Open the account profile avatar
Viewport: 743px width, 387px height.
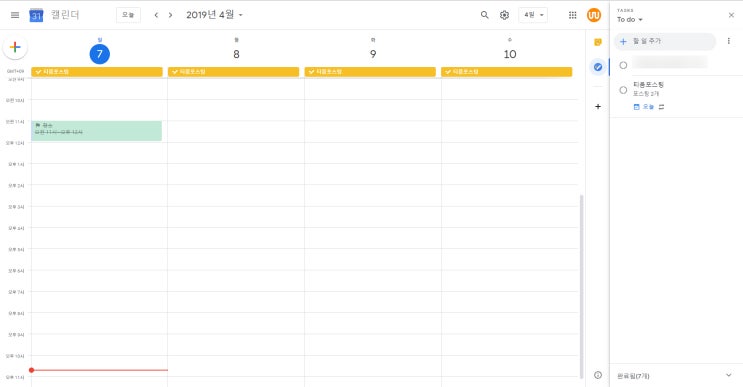594,15
